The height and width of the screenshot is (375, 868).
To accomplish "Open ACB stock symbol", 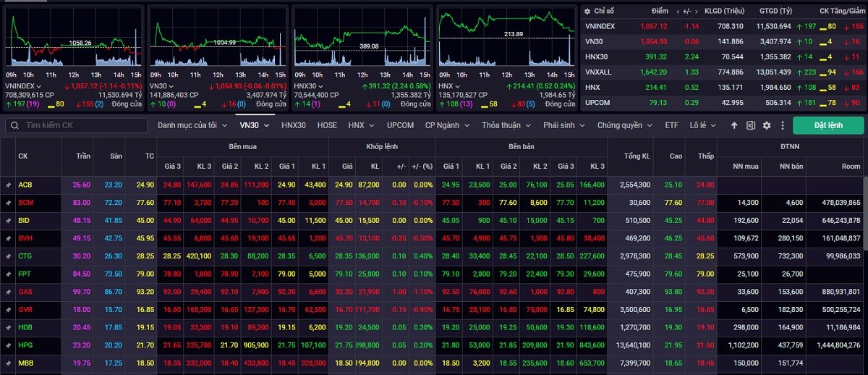I will (25, 185).
